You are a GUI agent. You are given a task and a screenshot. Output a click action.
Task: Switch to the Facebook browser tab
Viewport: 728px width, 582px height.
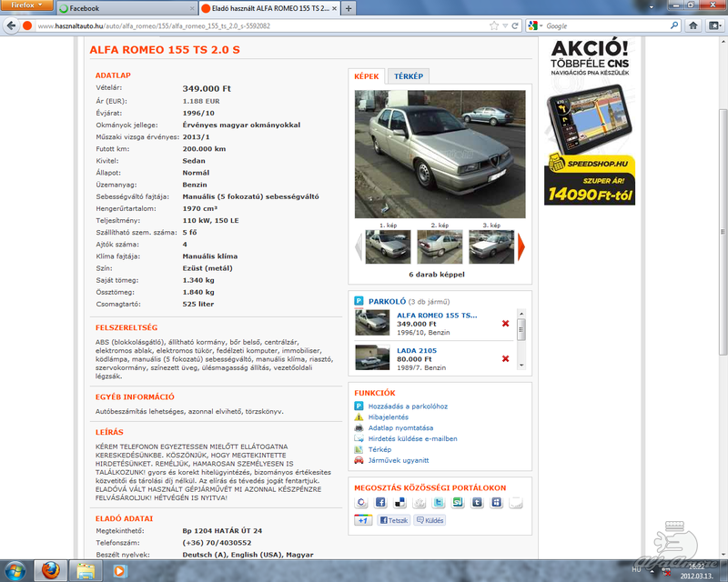pos(126,8)
